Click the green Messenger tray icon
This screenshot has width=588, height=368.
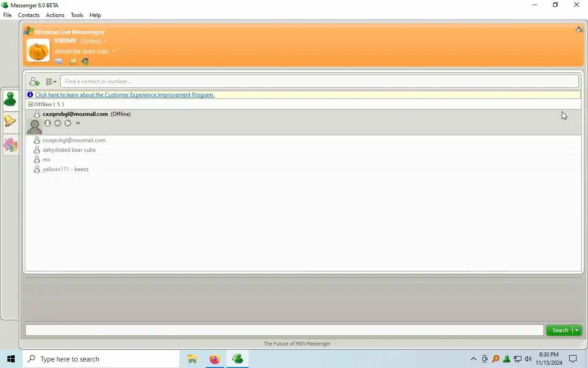coord(507,359)
